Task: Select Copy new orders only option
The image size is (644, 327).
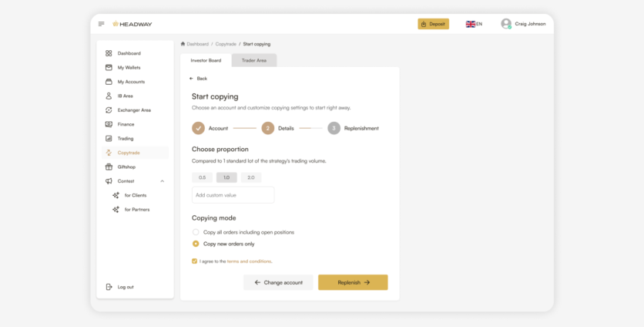Action: coord(196,244)
